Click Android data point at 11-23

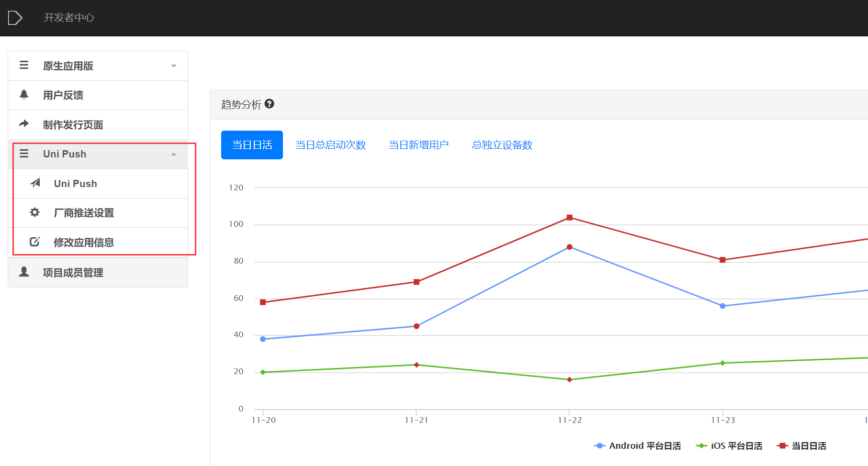click(x=722, y=306)
